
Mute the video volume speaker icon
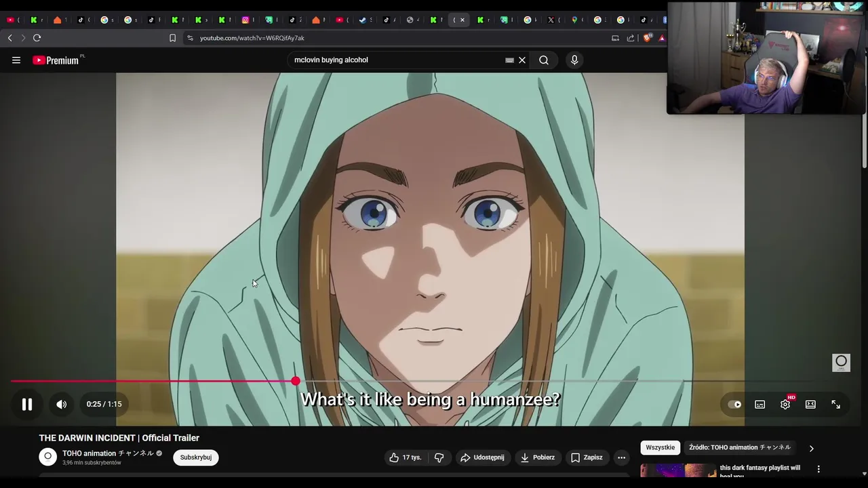pyautogui.click(x=61, y=405)
